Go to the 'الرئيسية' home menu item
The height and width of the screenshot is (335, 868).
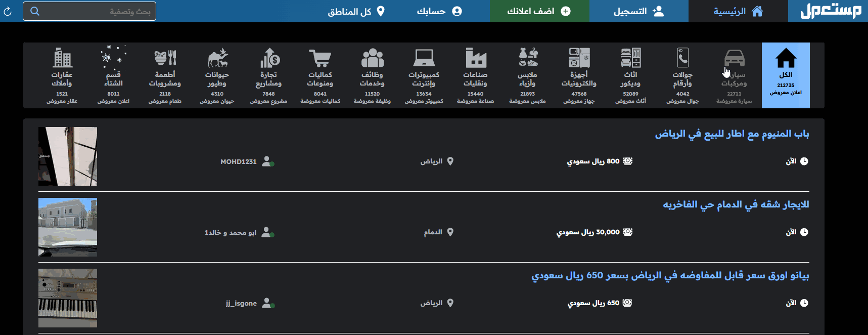738,11
